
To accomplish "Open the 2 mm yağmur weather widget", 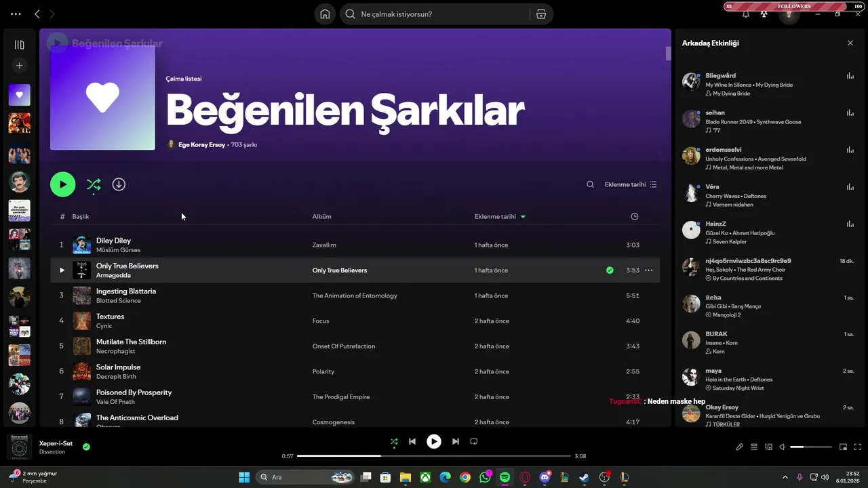I will 33,476.
